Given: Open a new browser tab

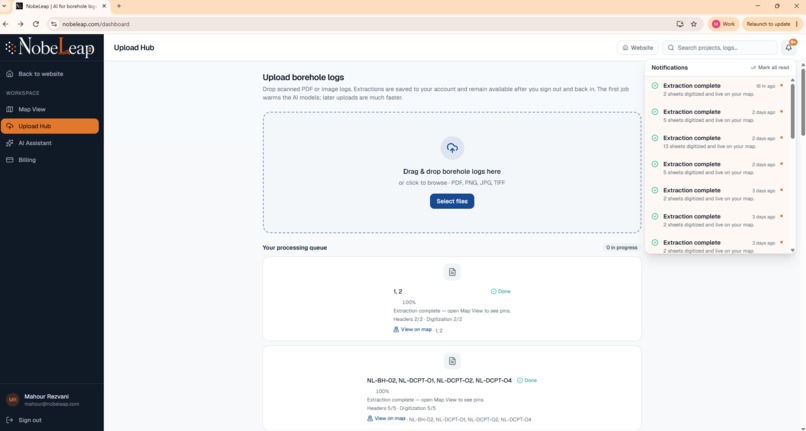Looking at the screenshot, I should 119,6.
